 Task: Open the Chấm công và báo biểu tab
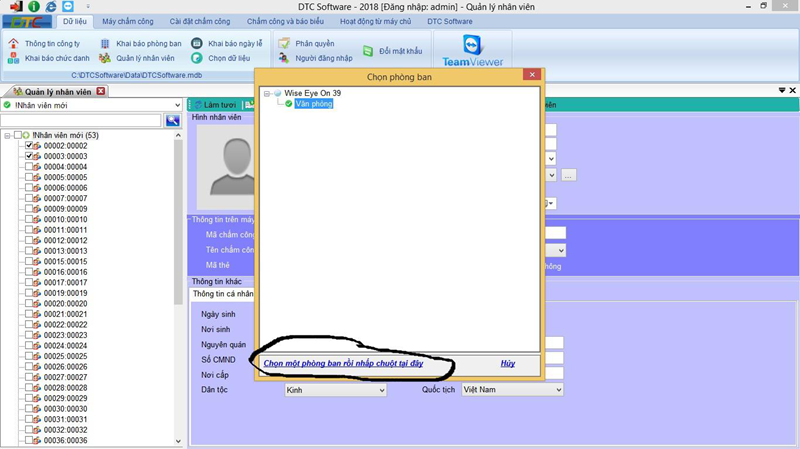click(285, 21)
